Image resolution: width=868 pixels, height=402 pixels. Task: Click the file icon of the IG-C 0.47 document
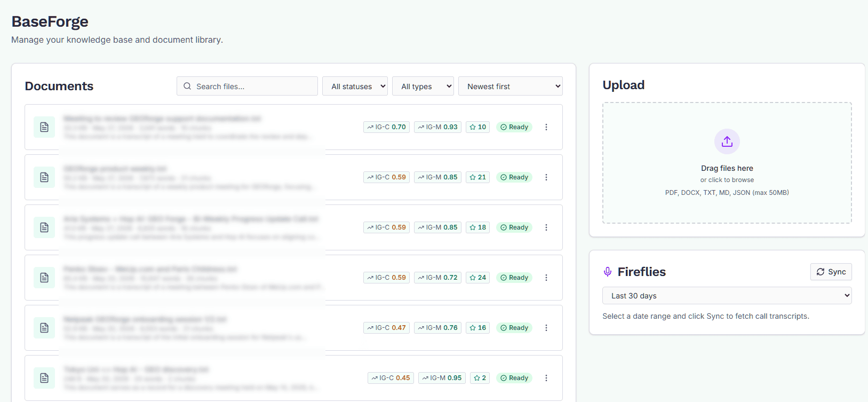click(x=44, y=328)
